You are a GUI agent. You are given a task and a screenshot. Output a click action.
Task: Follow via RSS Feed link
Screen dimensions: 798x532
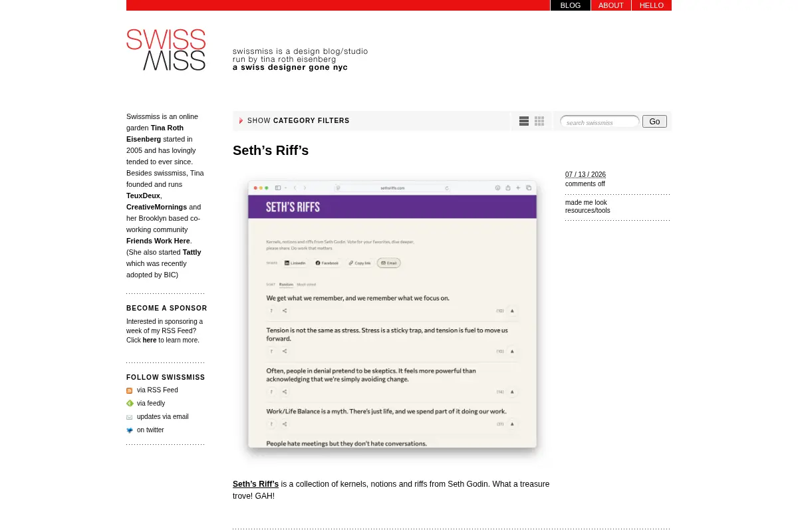click(x=158, y=390)
